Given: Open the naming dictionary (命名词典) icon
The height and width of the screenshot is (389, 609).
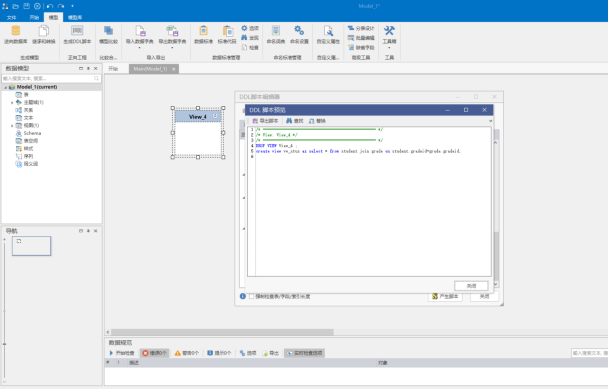Looking at the screenshot, I should coord(276,35).
